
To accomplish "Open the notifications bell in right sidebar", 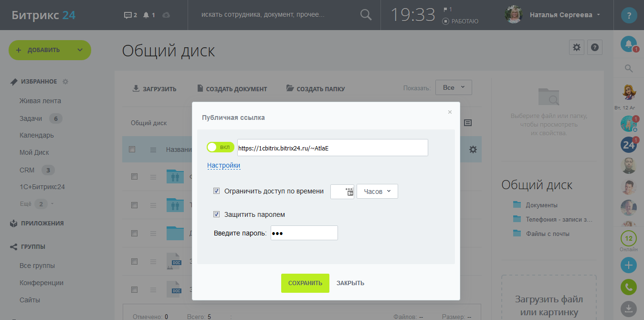I will 628,44.
